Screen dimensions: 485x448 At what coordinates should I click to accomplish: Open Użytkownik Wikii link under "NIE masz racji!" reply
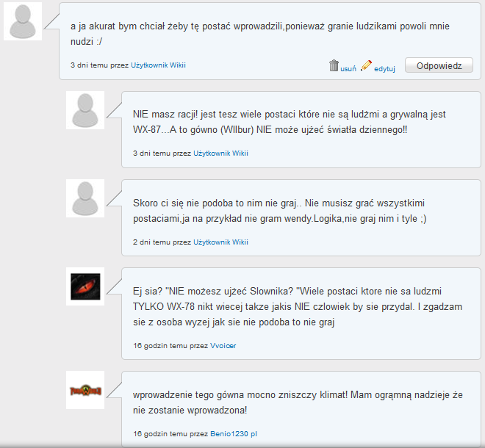pyautogui.click(x=220, y=153)
